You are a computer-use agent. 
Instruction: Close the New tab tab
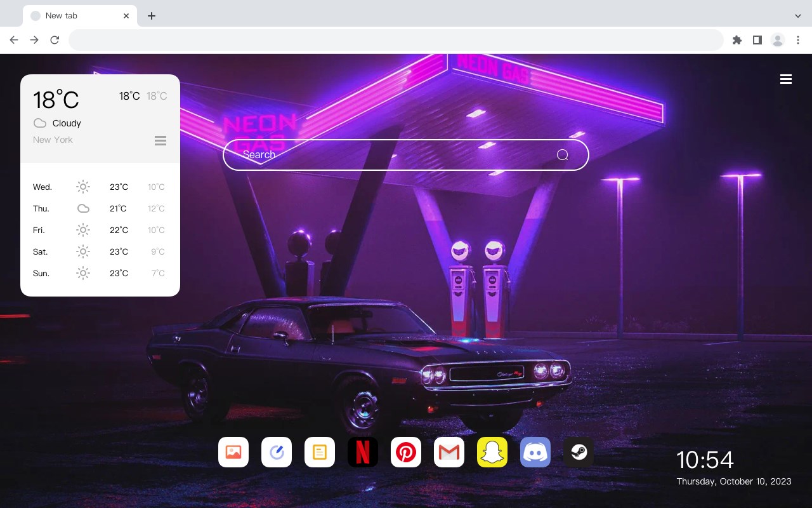pos(126,16)
